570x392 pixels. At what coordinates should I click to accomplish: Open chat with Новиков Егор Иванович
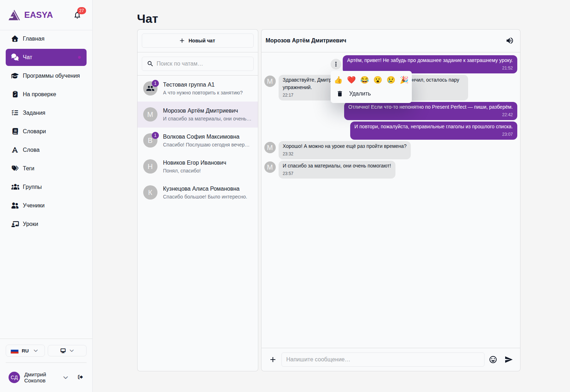pyautogui.click(x=198, y=166)
